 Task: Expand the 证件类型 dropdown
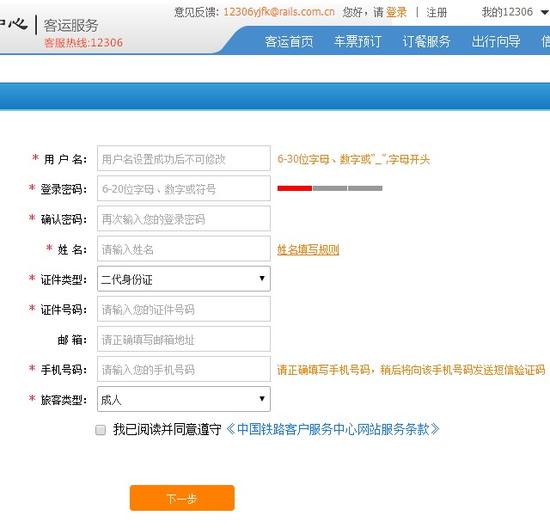coord(184,279)
